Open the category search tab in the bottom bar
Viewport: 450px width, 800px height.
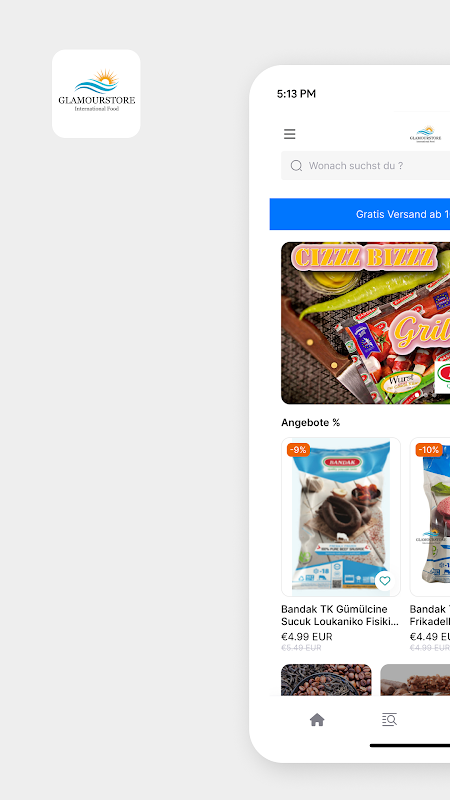[x=389, y=719]
